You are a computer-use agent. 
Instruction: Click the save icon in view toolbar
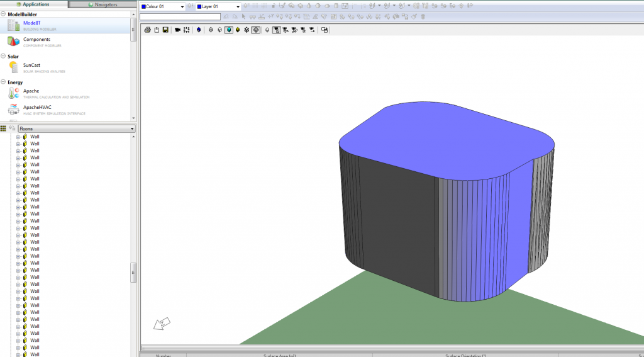(165, 30)
